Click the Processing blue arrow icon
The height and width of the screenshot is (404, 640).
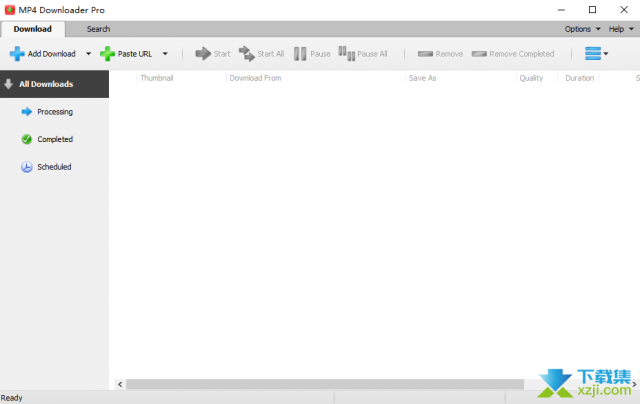[27, 111]
